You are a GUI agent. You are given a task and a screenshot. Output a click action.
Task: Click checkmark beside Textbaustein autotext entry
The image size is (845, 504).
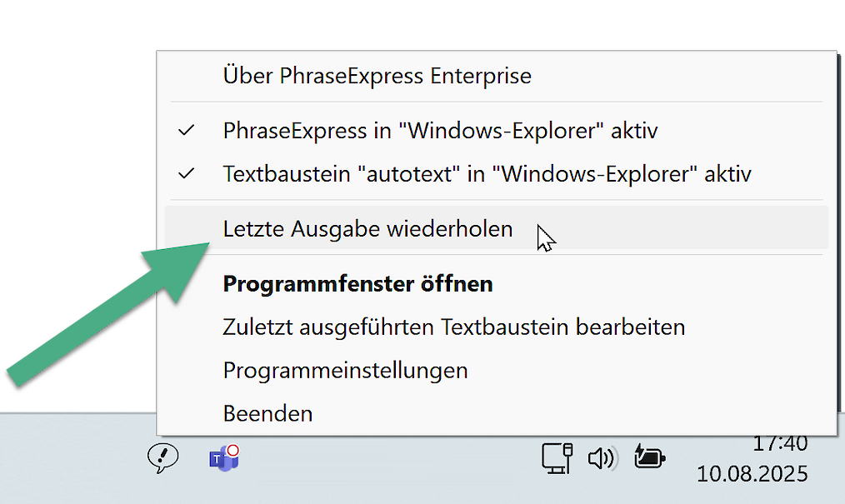tap(187, 173)
